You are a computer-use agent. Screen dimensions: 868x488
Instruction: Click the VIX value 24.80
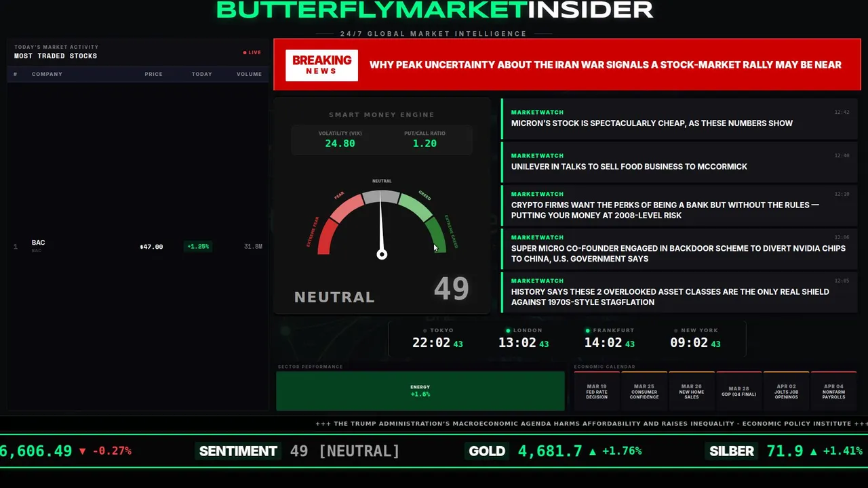tap(340, 144)
